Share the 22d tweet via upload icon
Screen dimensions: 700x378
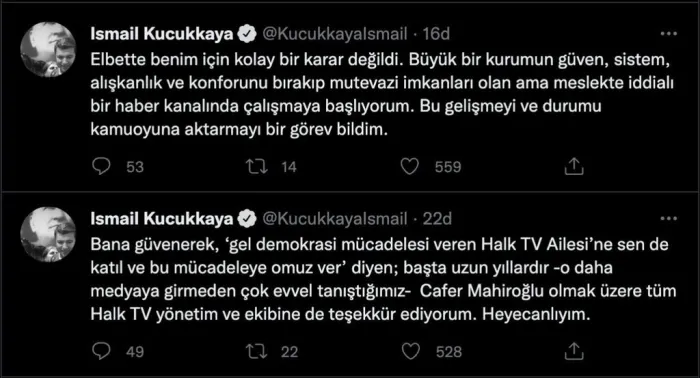(574, 351)
